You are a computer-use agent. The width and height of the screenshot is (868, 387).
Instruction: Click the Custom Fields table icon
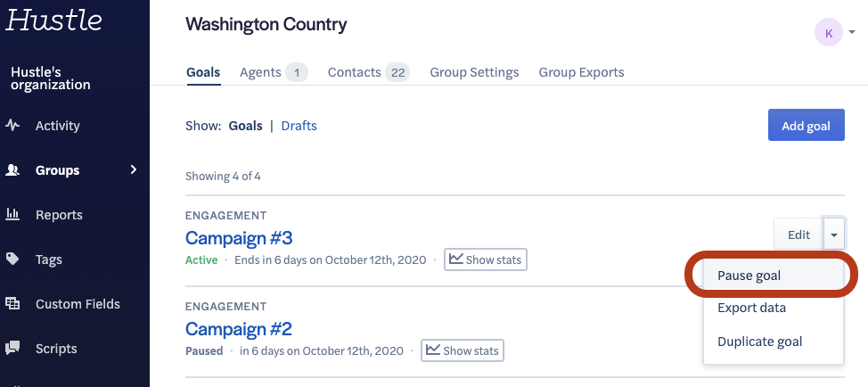point(12,304)
